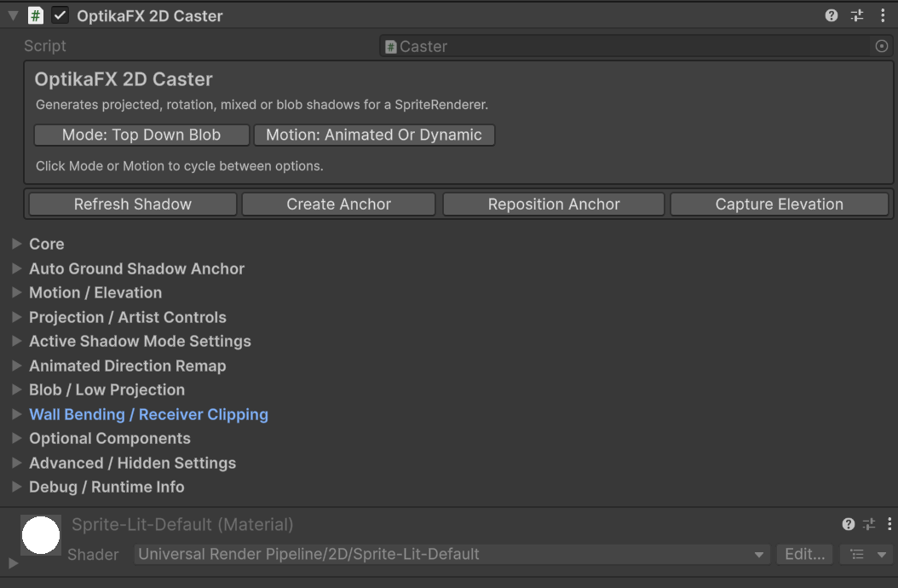Expand Active Shadow Mode Settings section

click(x=16, y=341)
